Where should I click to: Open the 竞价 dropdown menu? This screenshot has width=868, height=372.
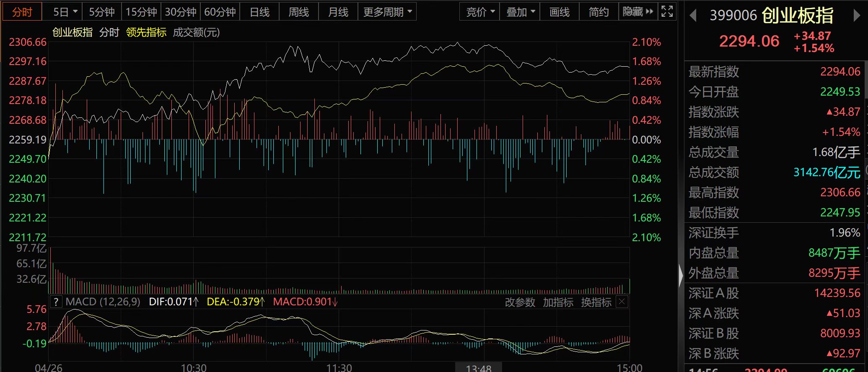(480, 12)
